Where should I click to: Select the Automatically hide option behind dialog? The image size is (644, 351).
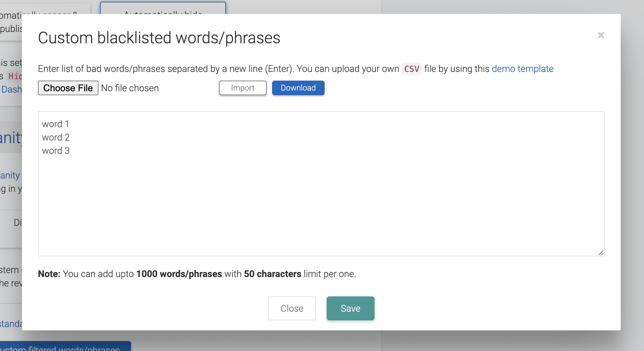pos(163,8)
